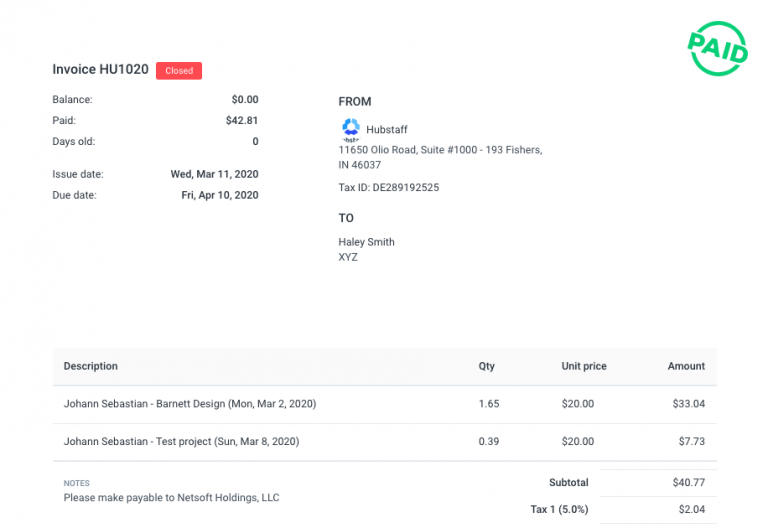Select the due date Fri, Apr 10, 2020

[x=218, y=195]
